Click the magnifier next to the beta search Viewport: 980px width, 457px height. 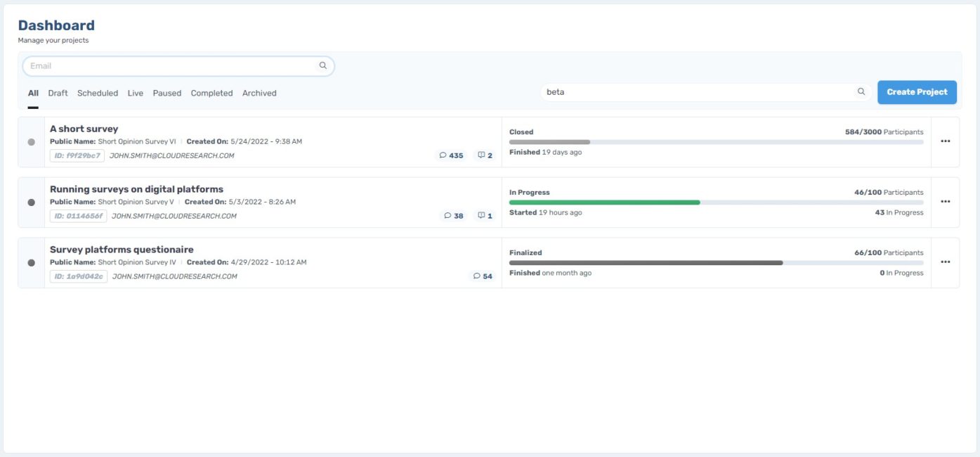[861, 91]
